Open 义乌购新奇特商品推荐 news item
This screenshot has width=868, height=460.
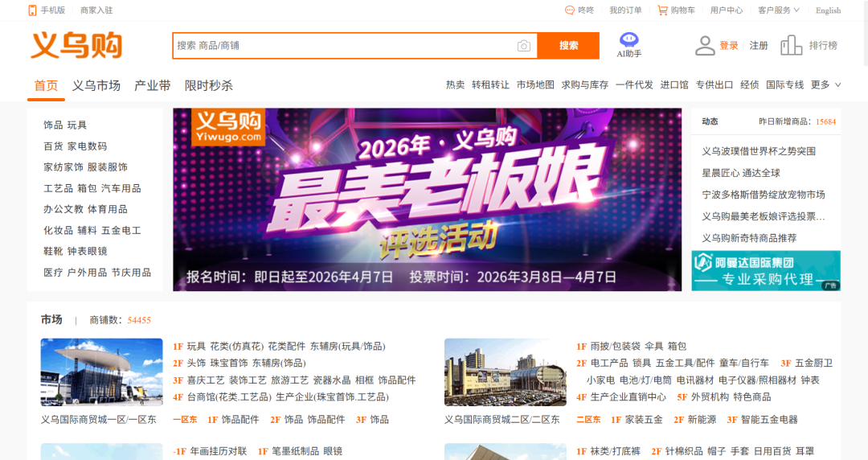click(x=749, y=238)
